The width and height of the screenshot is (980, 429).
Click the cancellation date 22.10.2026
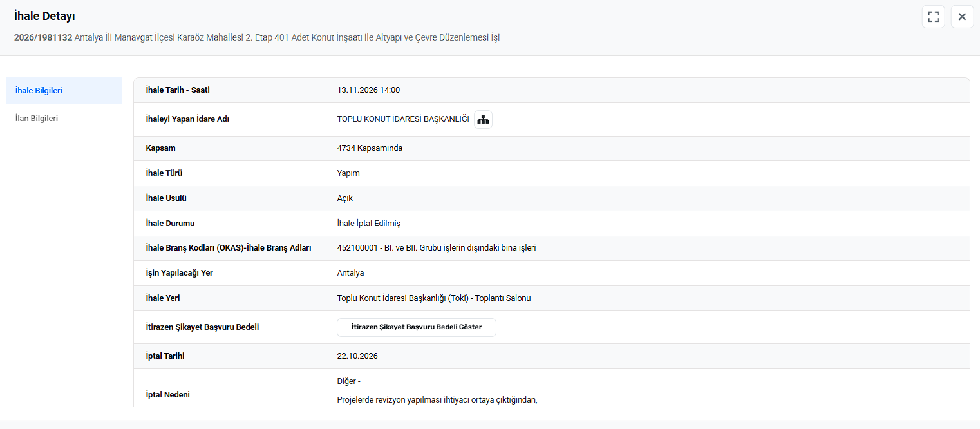(x=357, y=356)
